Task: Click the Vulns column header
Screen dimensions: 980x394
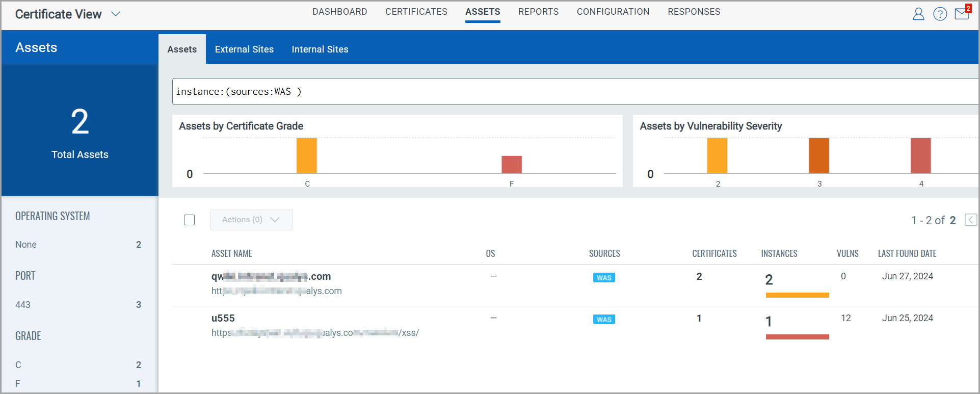Action: point(847,253)
